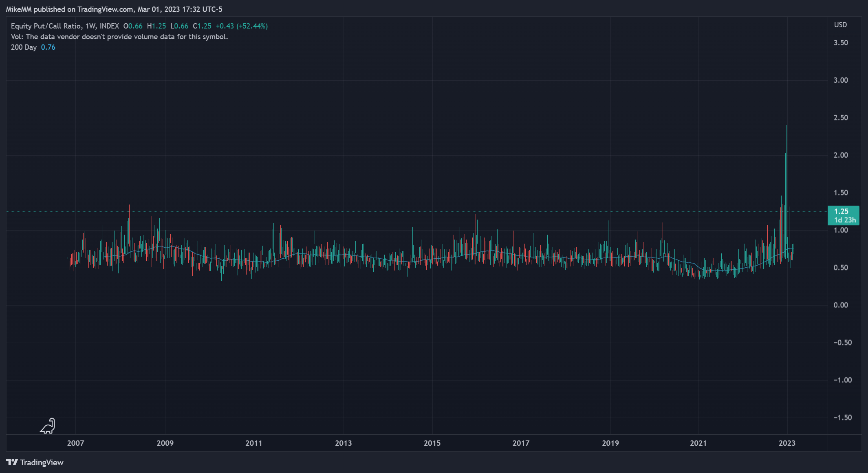Click the 2009 time axis label

click(x=165, y=443)
